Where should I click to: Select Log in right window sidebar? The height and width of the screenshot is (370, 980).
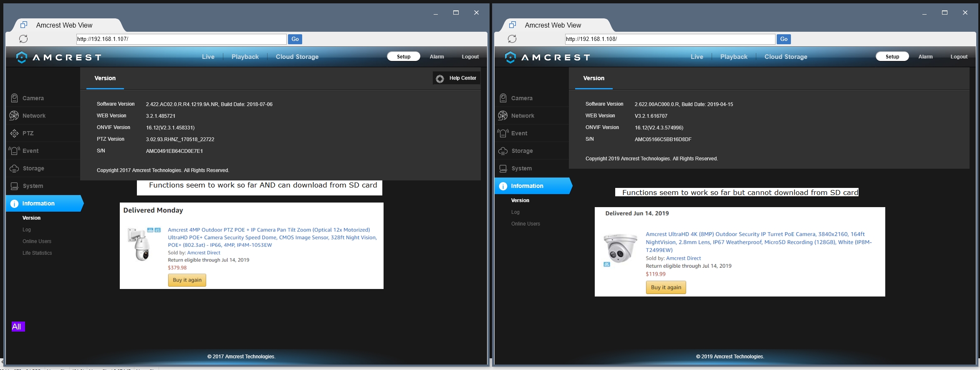point(515,212)
